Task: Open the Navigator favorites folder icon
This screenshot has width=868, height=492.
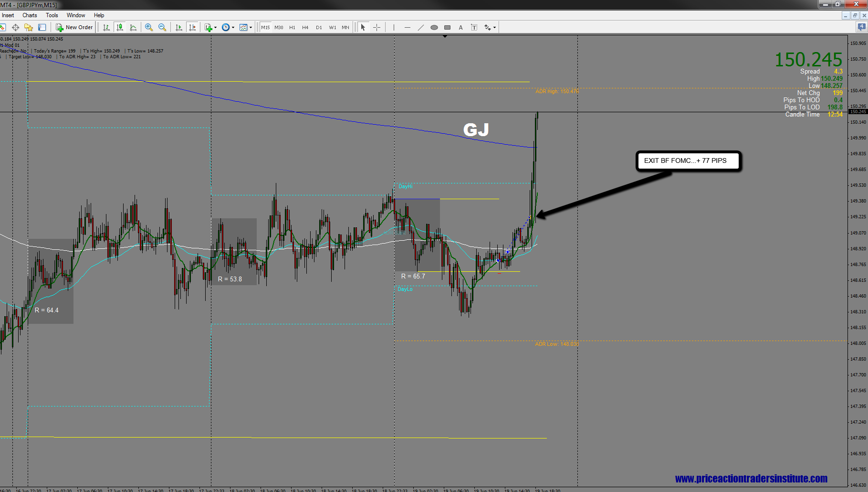Action: pos(29,27)
